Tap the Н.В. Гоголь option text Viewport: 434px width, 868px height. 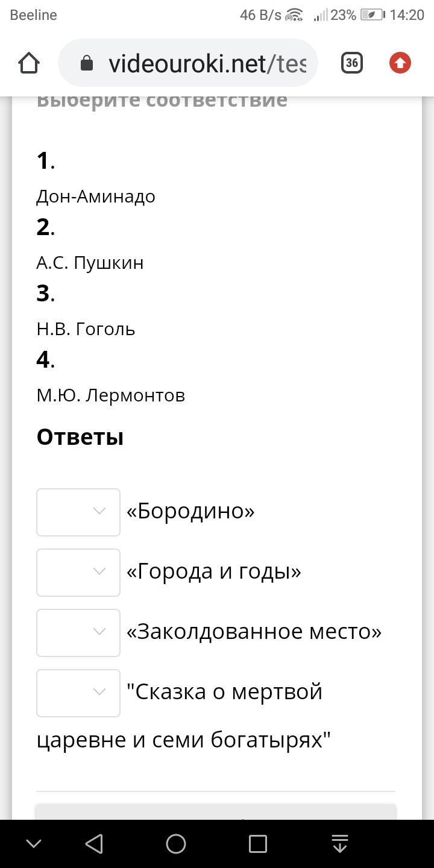pos(86,329)
